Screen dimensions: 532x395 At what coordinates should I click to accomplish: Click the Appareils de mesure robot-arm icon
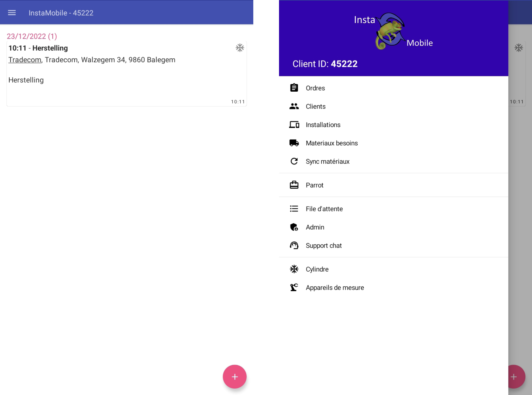294,287
